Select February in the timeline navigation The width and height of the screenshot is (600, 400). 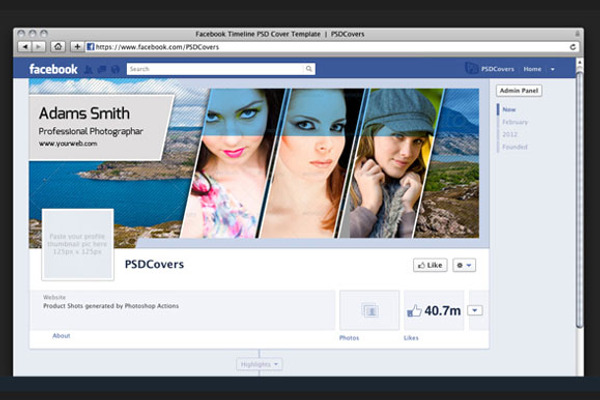(515, 122)
